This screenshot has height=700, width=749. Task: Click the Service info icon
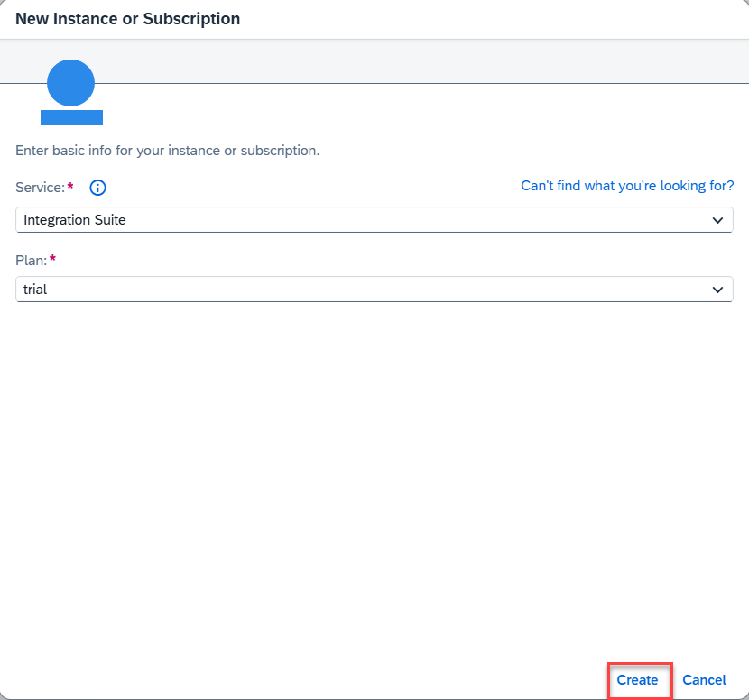point(98,188)
